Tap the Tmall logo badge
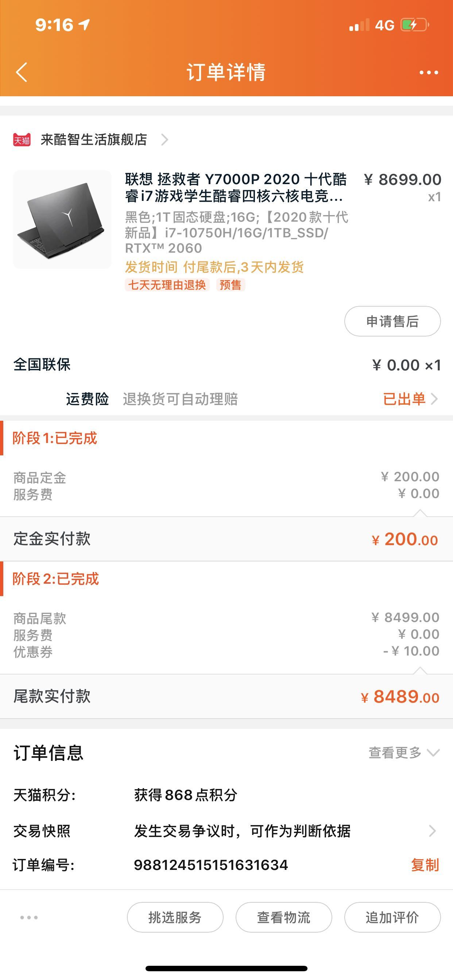Viewport: 453px width, 980px height. click(22, 140)
